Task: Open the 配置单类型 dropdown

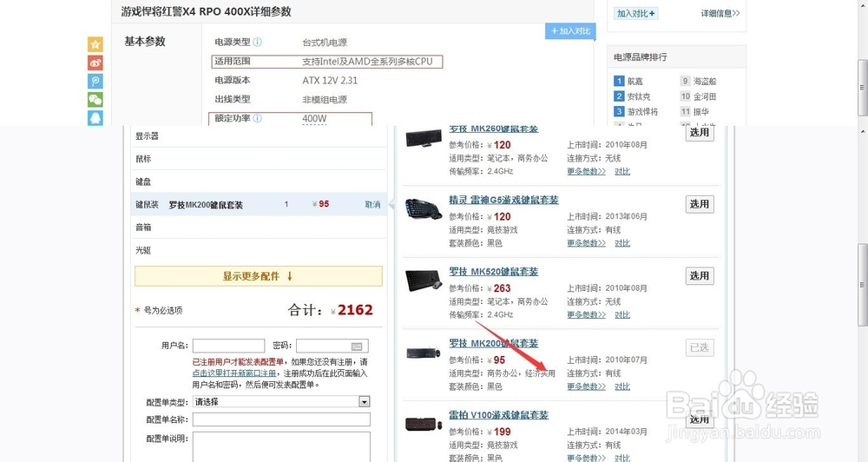Action: 281,401
